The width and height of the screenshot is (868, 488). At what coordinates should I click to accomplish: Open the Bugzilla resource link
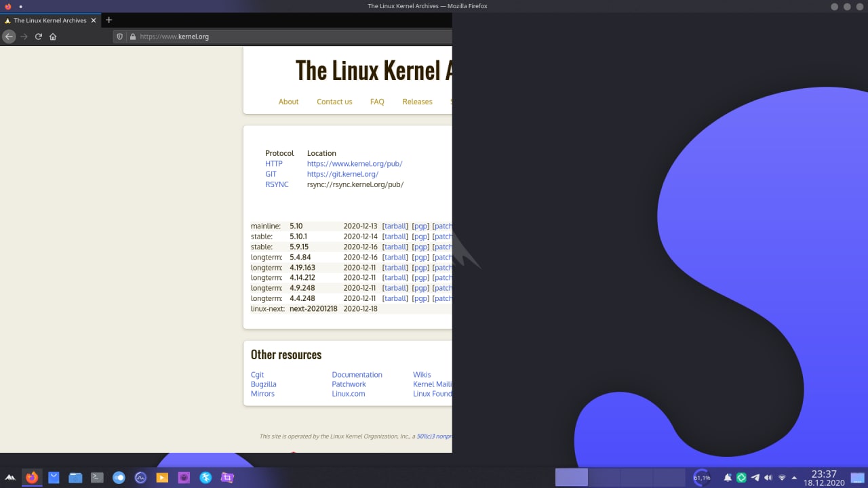click(x=263, y=384)
